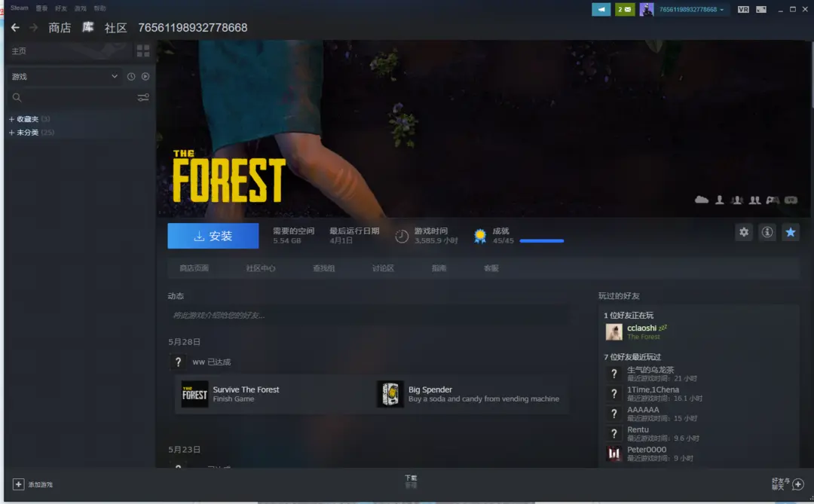The image size is (814, 504).
Task: Click the search magnifier icon in sidebar
Action: click(17, 98)
